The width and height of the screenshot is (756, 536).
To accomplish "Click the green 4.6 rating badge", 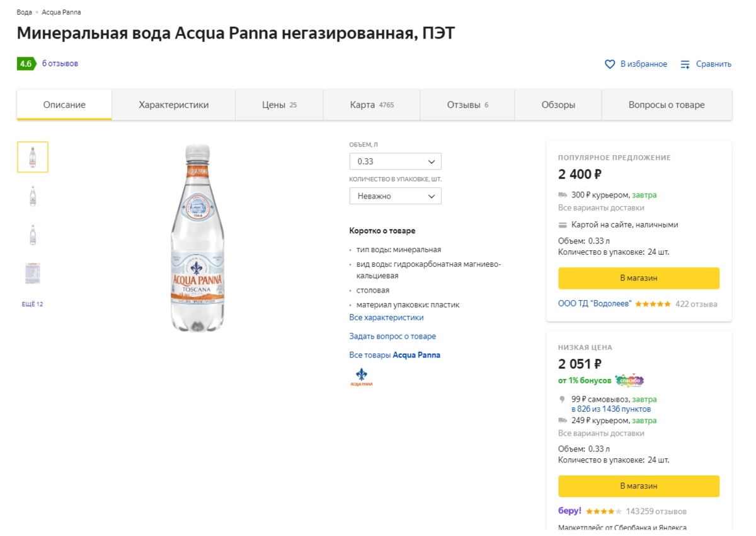I will [26, 64].
